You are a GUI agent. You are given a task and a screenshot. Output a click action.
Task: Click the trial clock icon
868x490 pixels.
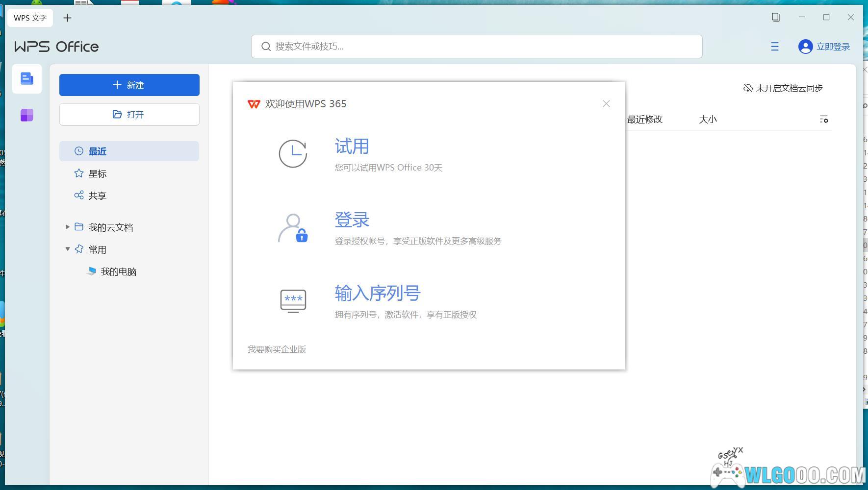click(293, 154)
